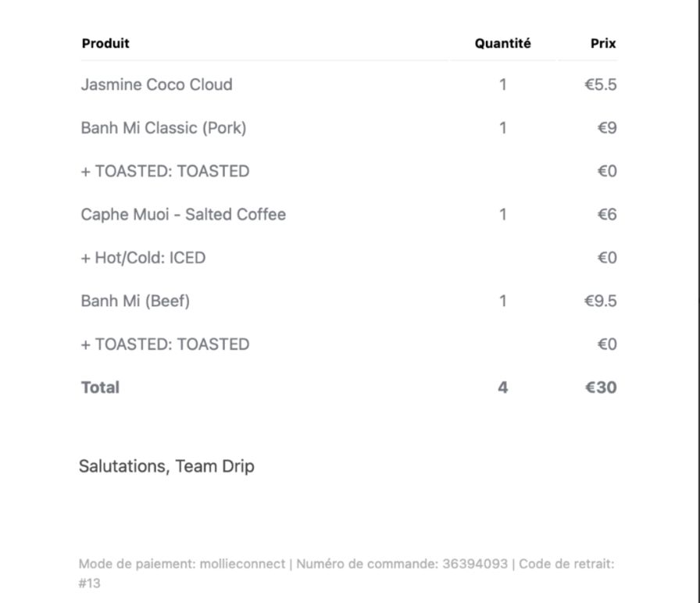
Task: Click the order number 36394093
Action: coord(475,564)
